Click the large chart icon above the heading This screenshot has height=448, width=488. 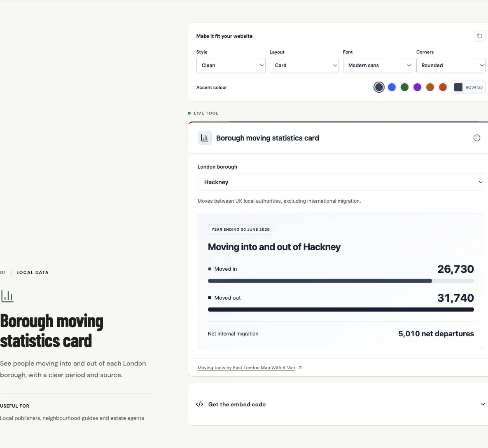coord(7,296)
